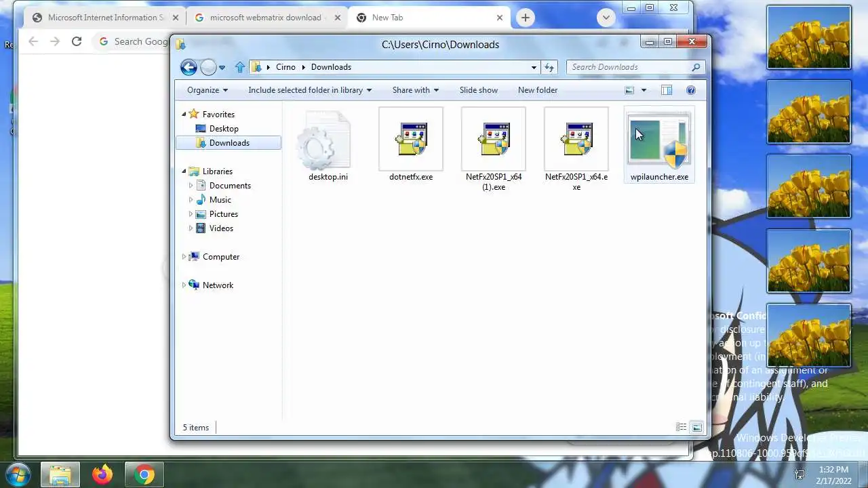The image size is (868, 488).
Task: Click the Explorer Forward arrow button
Action: (x=208, y=67)
